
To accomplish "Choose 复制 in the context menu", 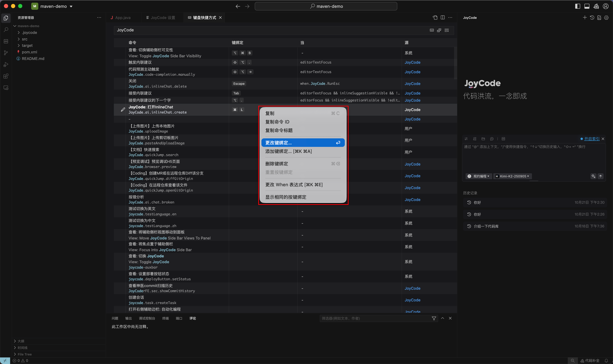I will (303, 113).
